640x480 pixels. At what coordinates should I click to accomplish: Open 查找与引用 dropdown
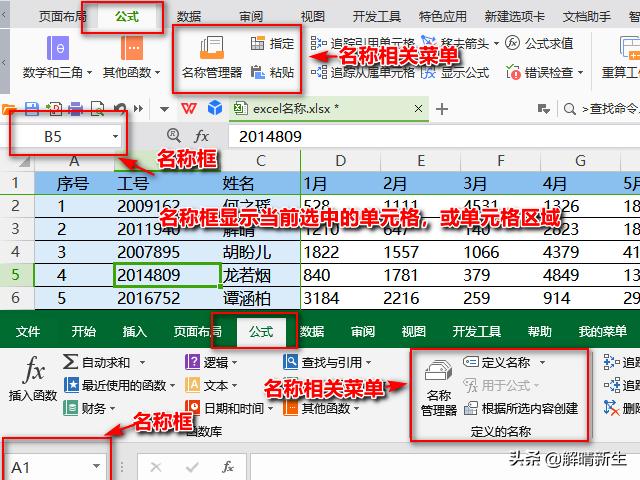(x=368, y=362)
